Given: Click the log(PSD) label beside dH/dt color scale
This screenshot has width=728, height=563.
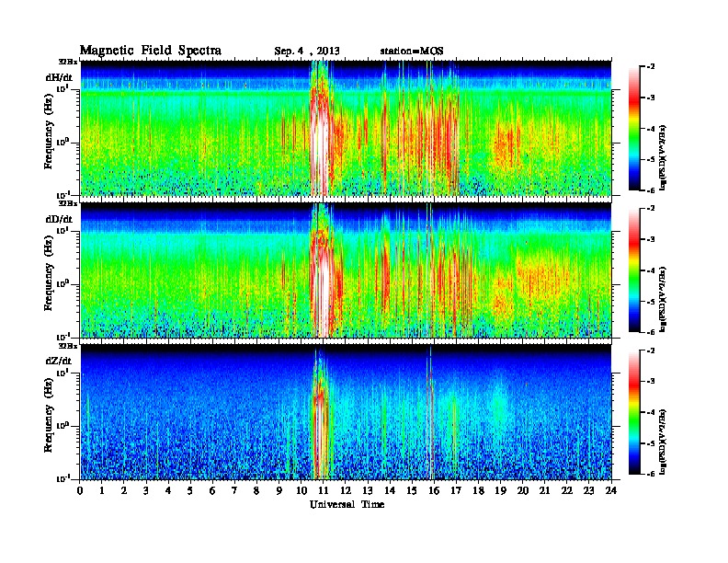Looking at the screenshot, I should coord(663,157).
